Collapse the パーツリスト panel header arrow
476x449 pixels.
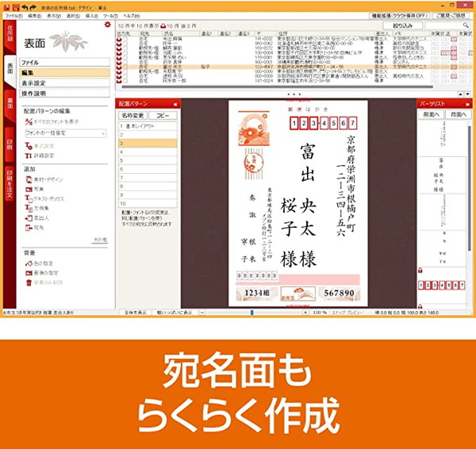coord(468,105)
